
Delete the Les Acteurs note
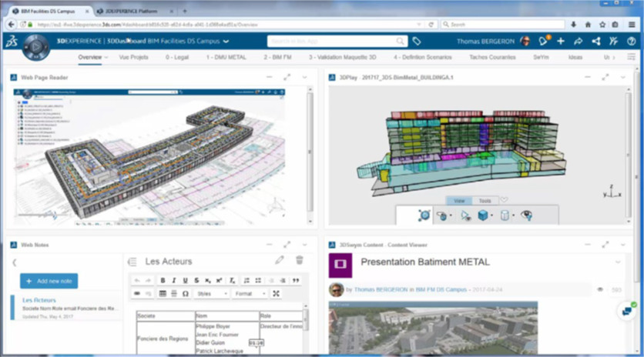[x=300, y=260]
